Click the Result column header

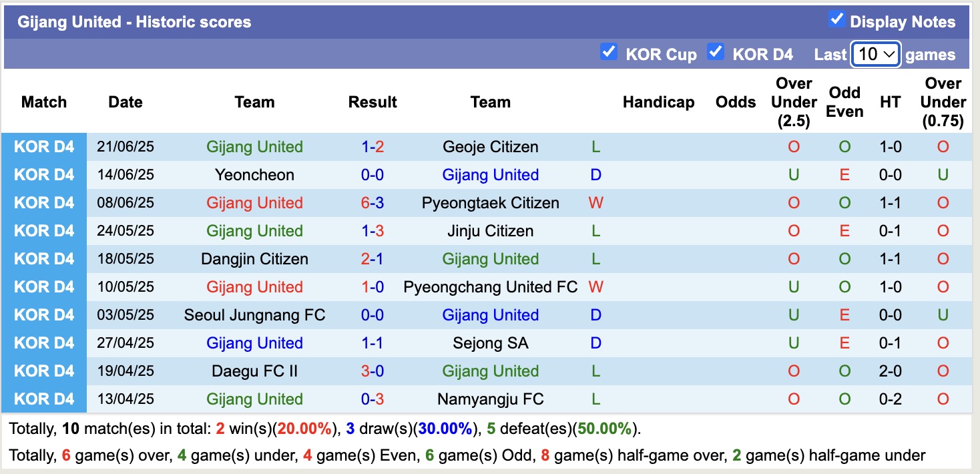[x=373, y=102]
